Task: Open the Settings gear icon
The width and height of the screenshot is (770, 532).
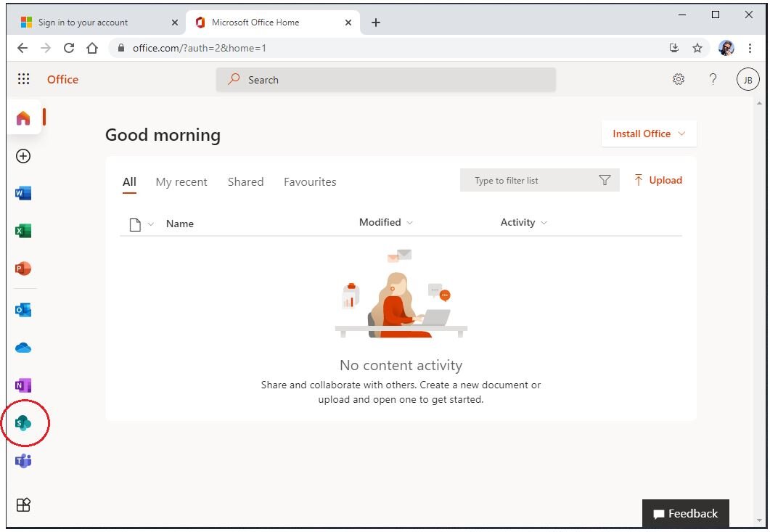Action: click(x=678, y=79)
